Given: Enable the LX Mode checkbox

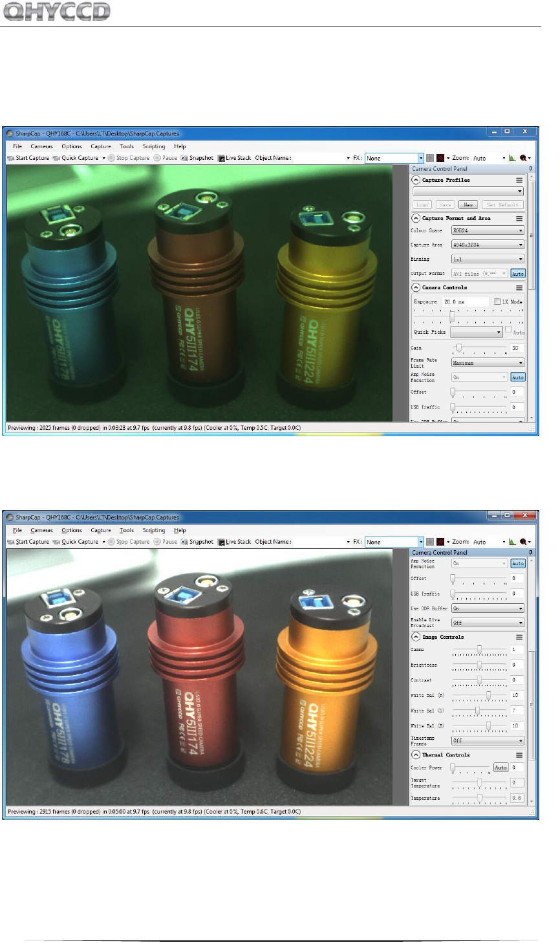Looking at the screenshot, I should (x=497, y=302).
